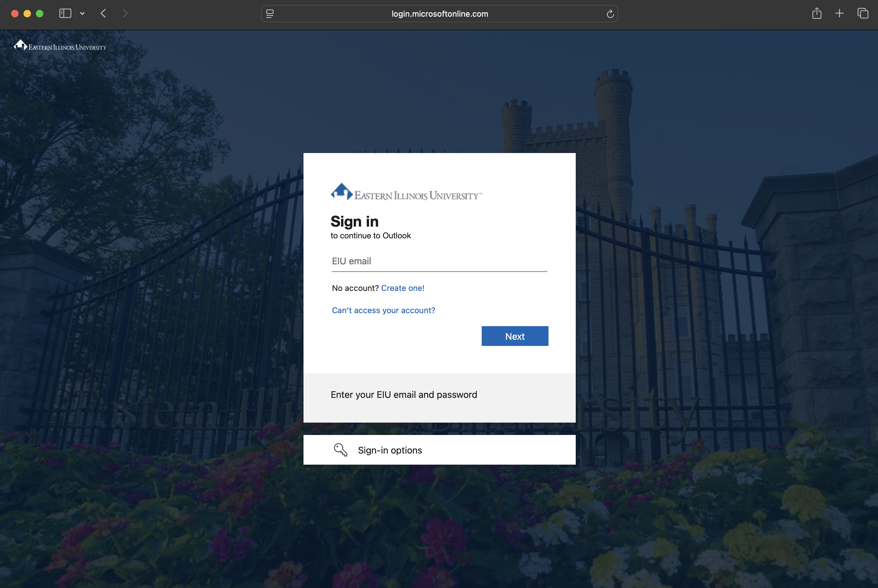Open the page reader menu icon
The image size is (878, 588).
pyautogui.click(x=270, y=14)
